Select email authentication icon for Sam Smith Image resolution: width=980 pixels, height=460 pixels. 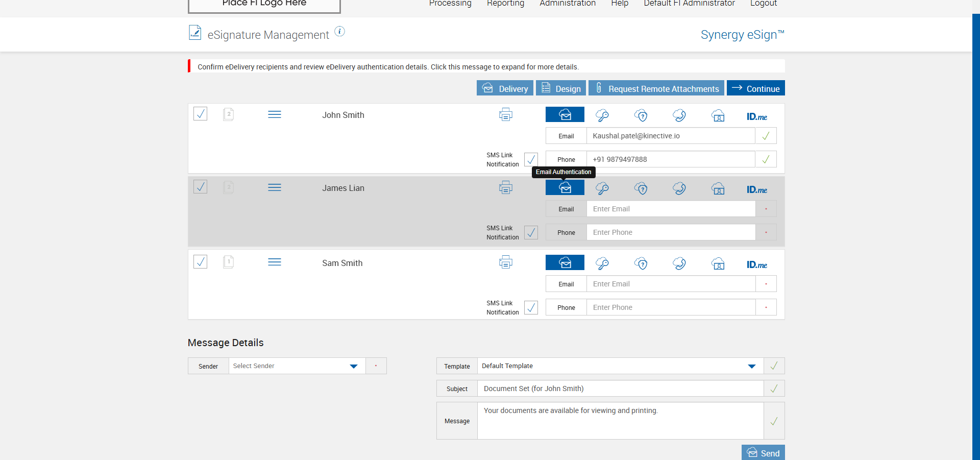click(565, 262)
